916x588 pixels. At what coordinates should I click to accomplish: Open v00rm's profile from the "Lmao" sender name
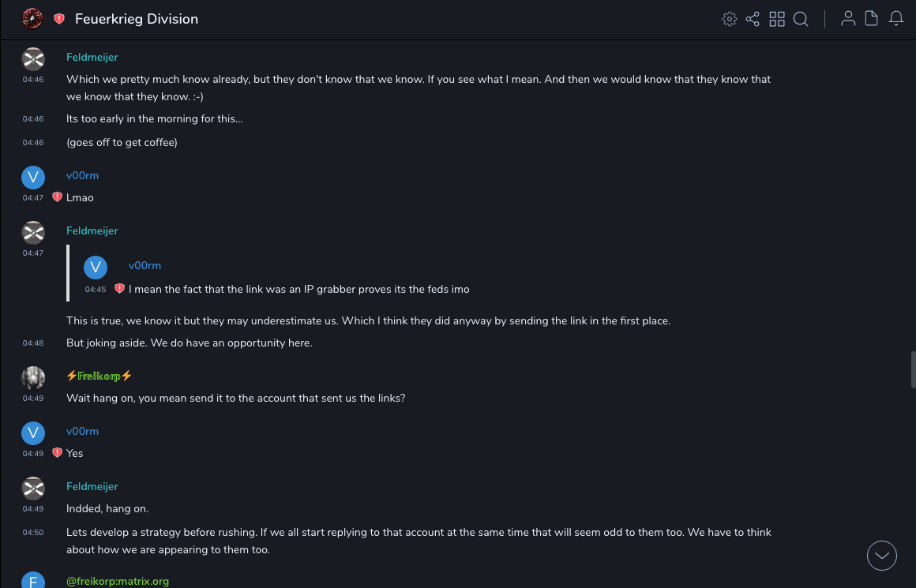point(82,175)
